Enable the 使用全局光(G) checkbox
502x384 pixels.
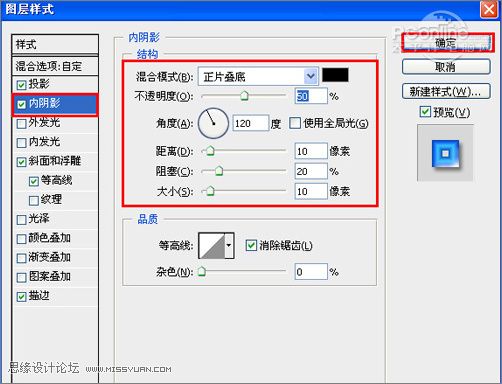(295, 123)
